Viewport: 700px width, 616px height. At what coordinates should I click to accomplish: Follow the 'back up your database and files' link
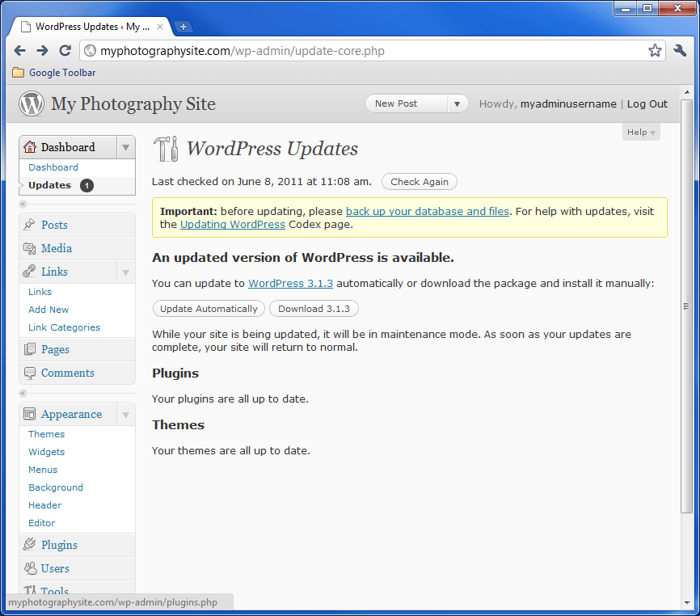428,212
